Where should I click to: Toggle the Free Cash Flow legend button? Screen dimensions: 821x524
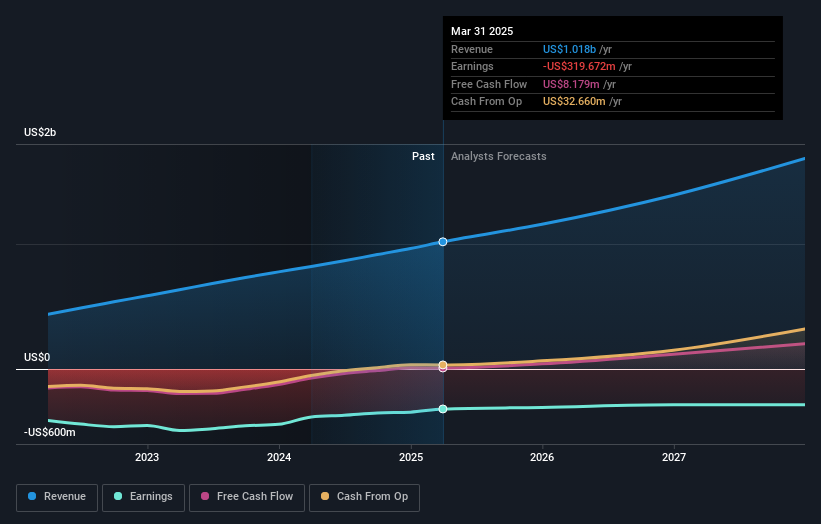[247, 497]
